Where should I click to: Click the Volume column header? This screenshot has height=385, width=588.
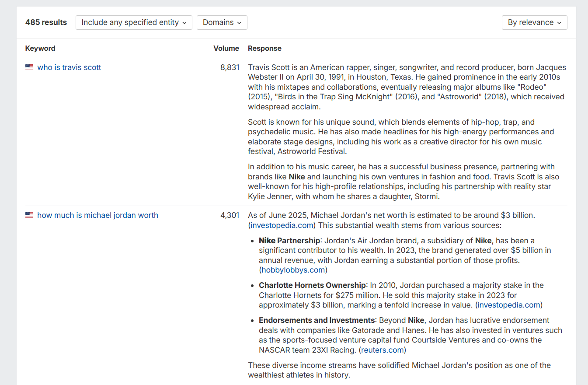(x=226, y=48)
